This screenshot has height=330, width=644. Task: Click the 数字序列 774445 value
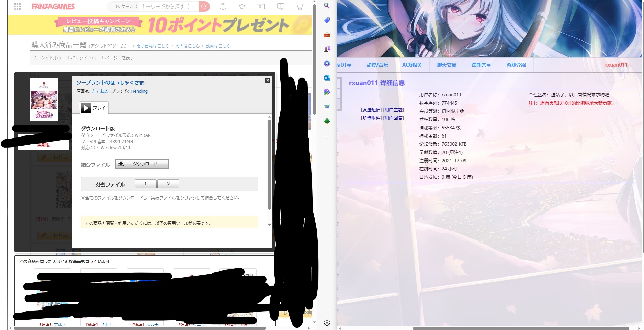tap(449, 103)
